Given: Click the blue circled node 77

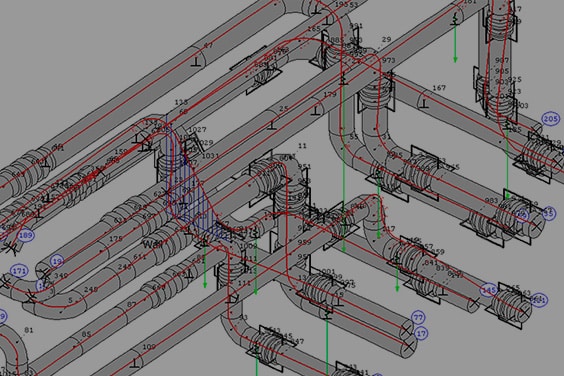Looking at the screenshot, I should (x=418, y=317).
